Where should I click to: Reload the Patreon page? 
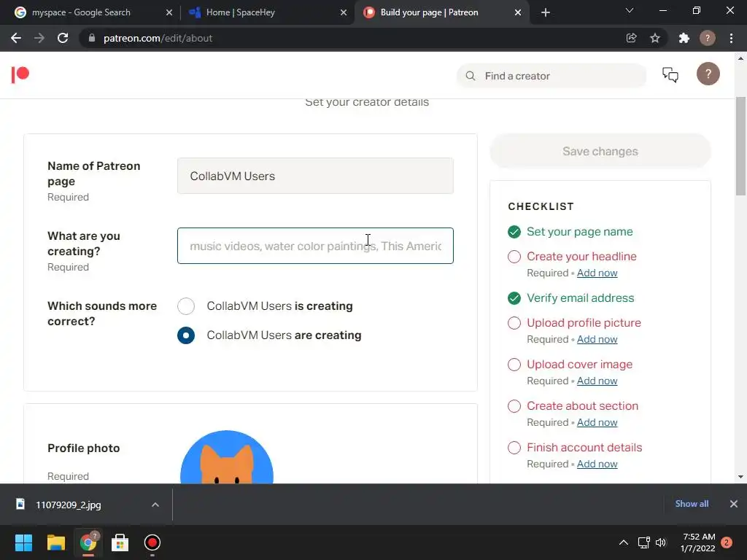(63, 38)
